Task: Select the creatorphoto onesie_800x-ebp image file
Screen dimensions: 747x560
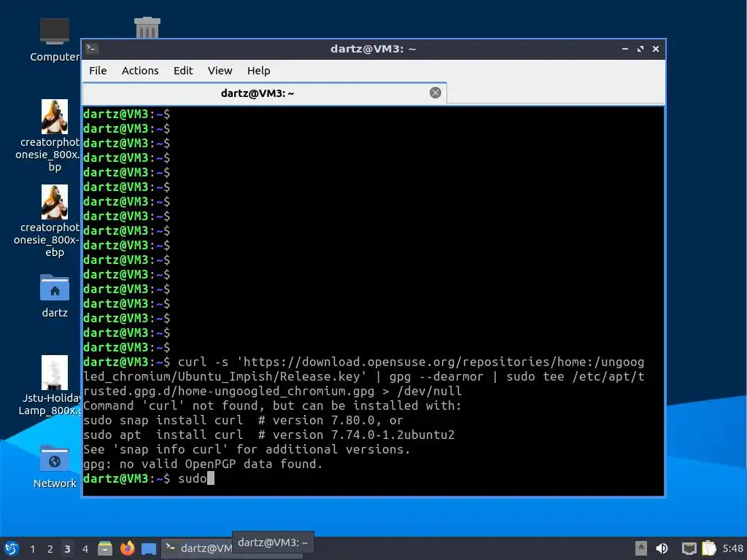Action: pyautogui.click(x=54, y=221)
